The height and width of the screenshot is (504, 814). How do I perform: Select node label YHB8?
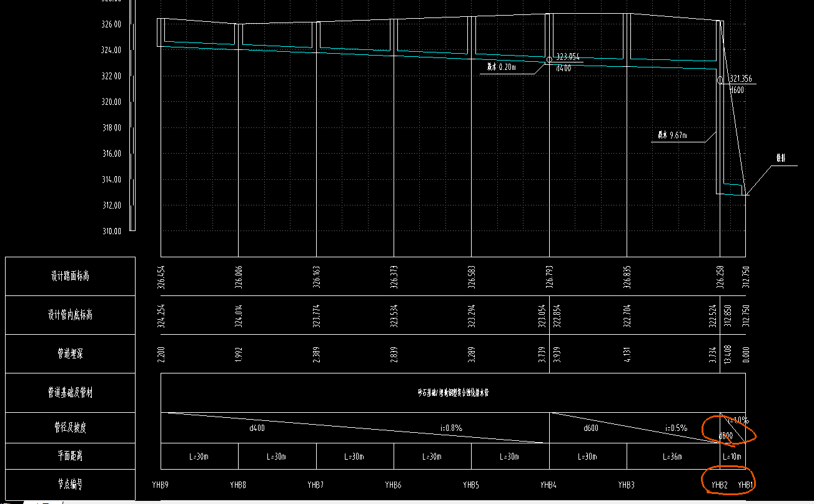(238, 485)
